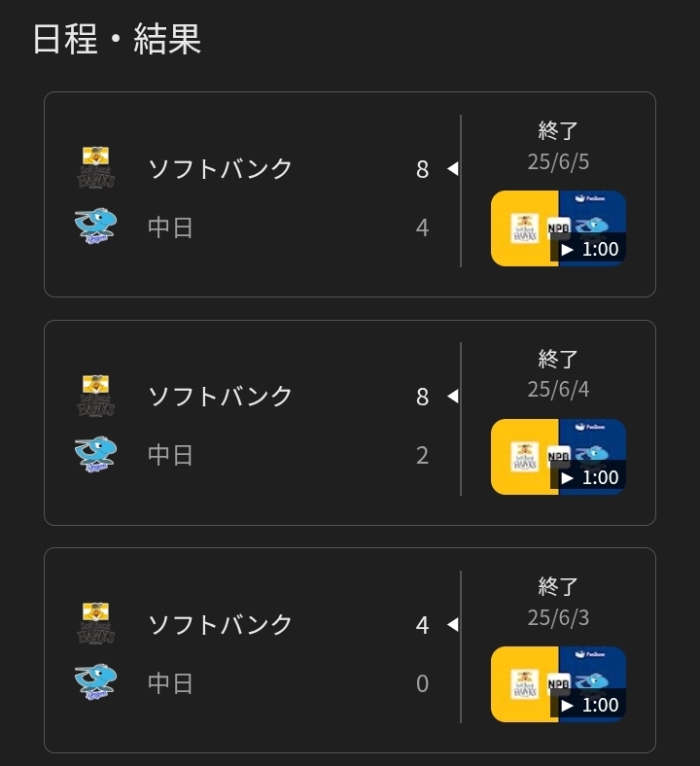Image resolution: width=700 pixels, height=766 pixels.
Task: Click Chunichi Dragons logo in 25/6/5 game
Action: [x=95, y=226]
